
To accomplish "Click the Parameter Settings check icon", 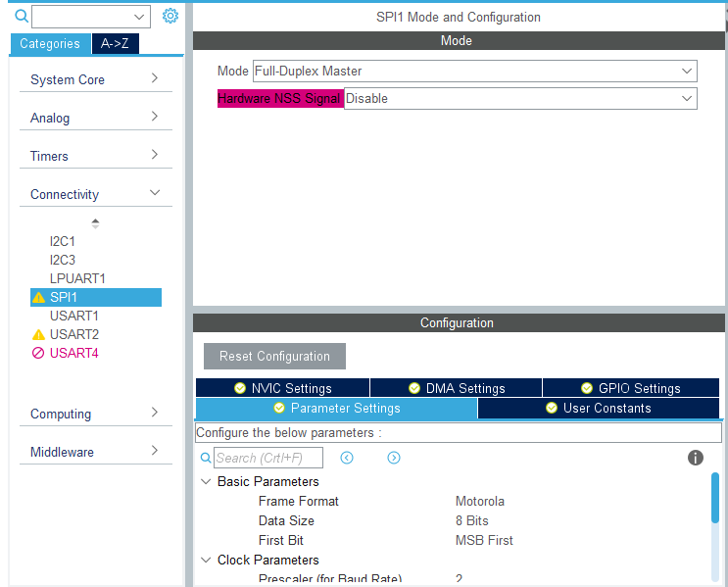I will point(279,408).
